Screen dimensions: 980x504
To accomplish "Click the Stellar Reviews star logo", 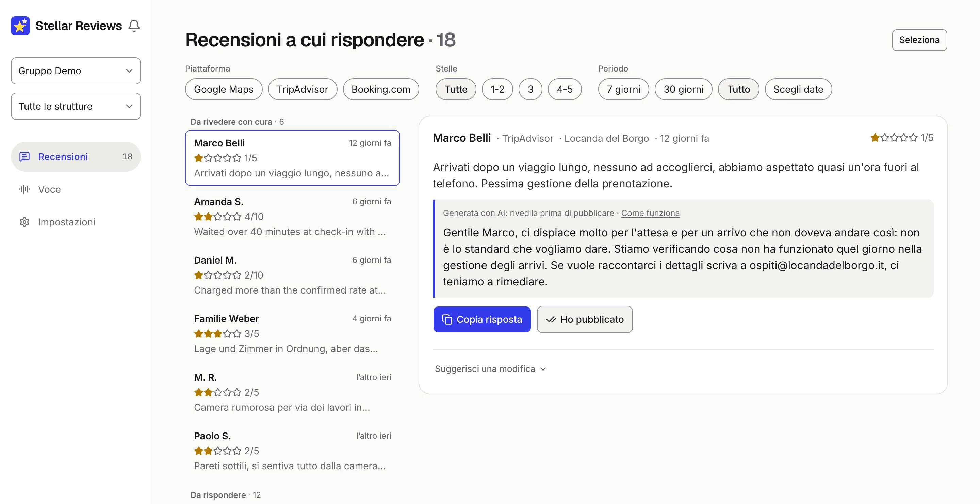I will (20, 26).
